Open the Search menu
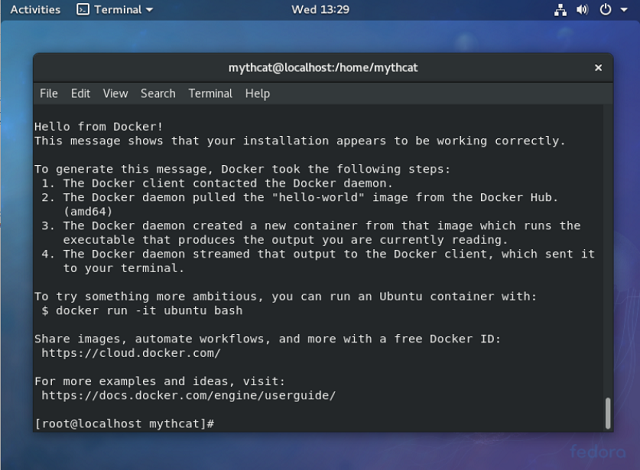The height and width of the screenshot is (470, 640). coord(158,93)
